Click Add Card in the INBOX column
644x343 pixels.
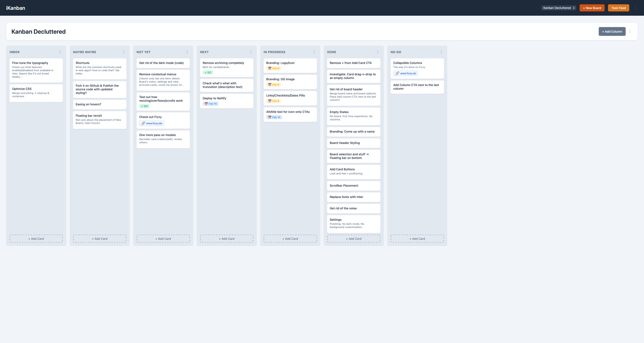(36, 239)
